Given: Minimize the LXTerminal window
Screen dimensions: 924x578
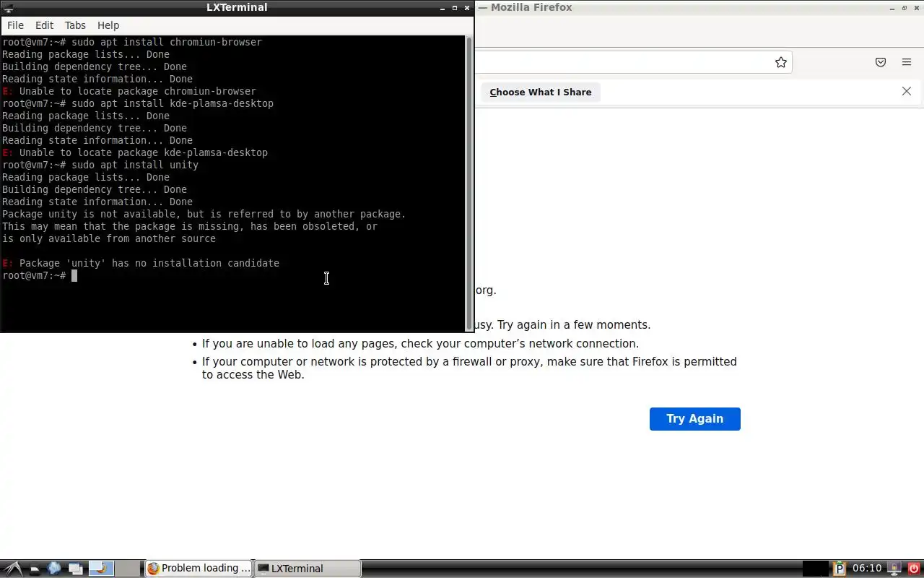Looking at the screenshot, I should (x=443, y=8).
